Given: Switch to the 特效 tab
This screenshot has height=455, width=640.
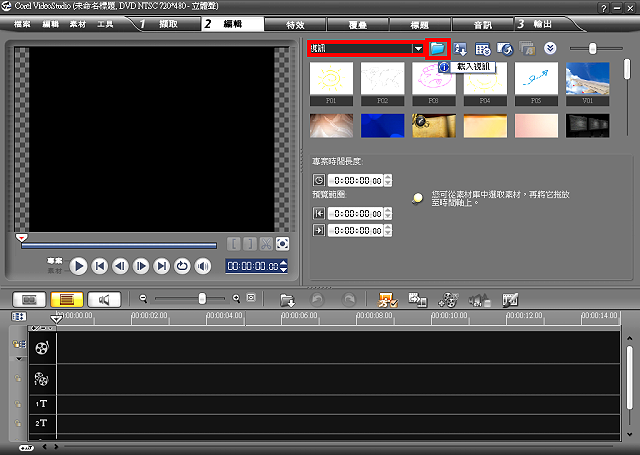Looking at the screenshot, I should [295, 25].
